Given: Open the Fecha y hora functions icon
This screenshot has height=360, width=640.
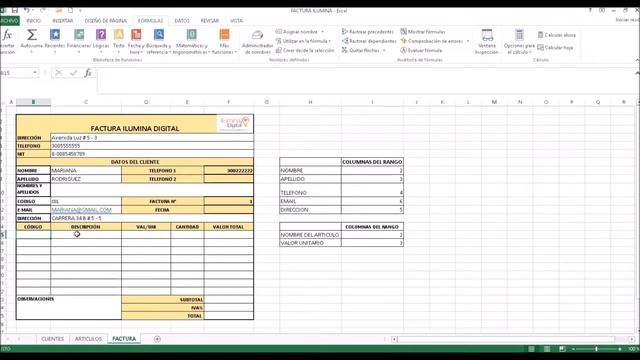Looking at the screenshot, I should [136, 35].
